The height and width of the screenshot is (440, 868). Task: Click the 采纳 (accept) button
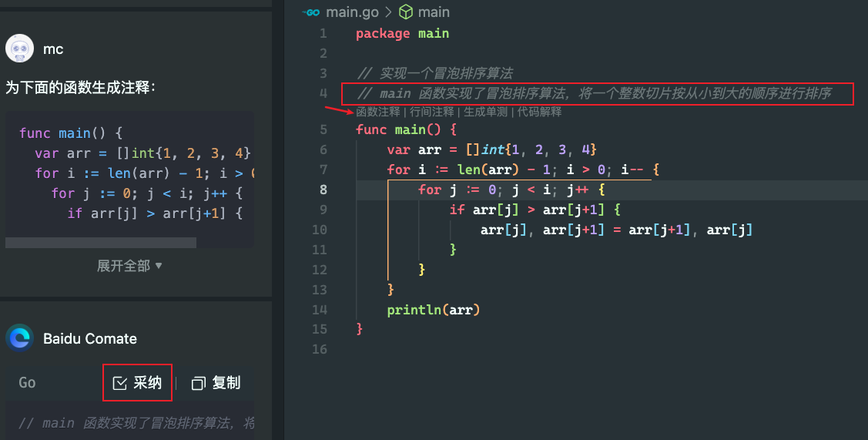click(137, 382)
